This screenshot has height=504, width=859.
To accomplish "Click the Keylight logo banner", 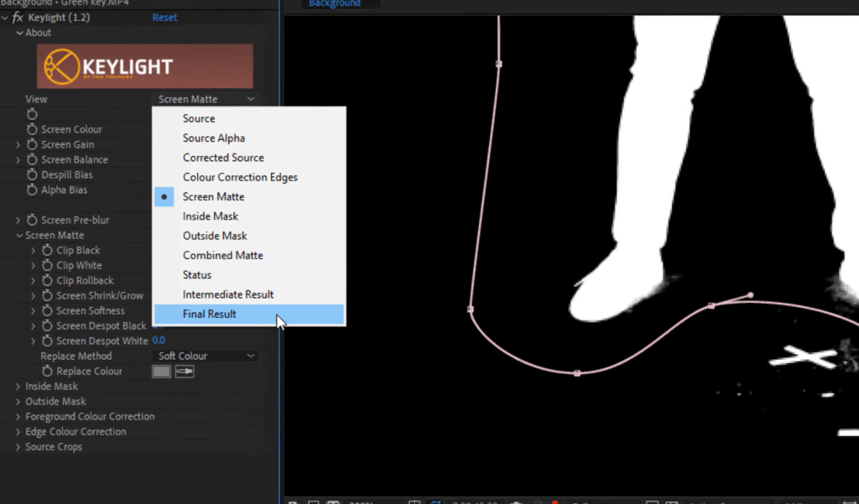I will 145,66.
